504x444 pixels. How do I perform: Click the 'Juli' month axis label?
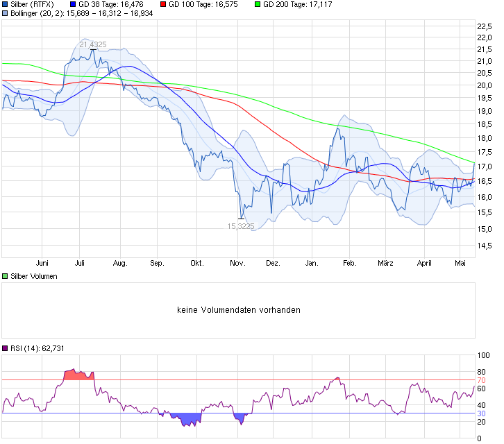(x=80, y=263)
